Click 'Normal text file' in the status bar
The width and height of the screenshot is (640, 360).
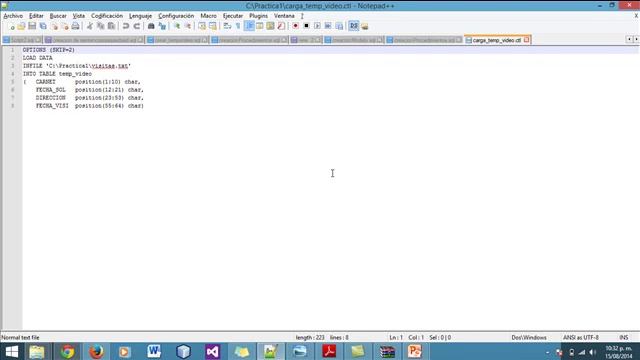tap(20, 338)
